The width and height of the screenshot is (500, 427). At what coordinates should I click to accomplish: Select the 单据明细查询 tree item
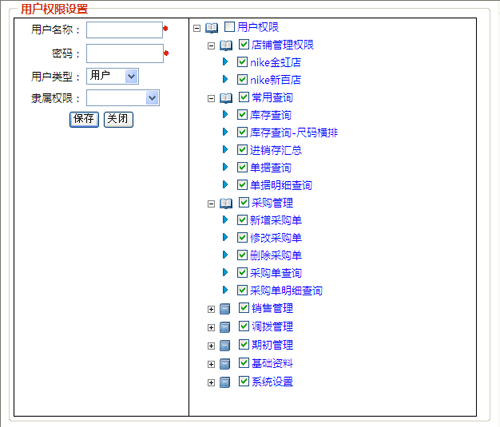(281, 185)
